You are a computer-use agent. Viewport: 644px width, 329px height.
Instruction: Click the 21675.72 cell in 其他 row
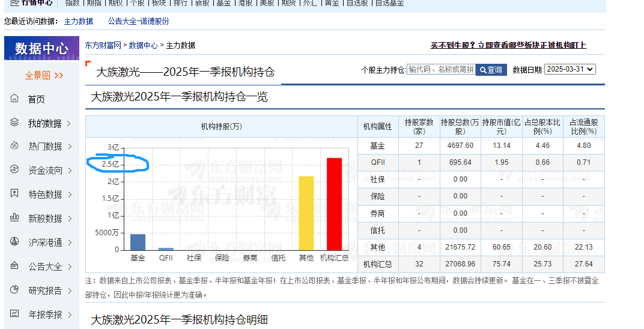coord(460,247)
